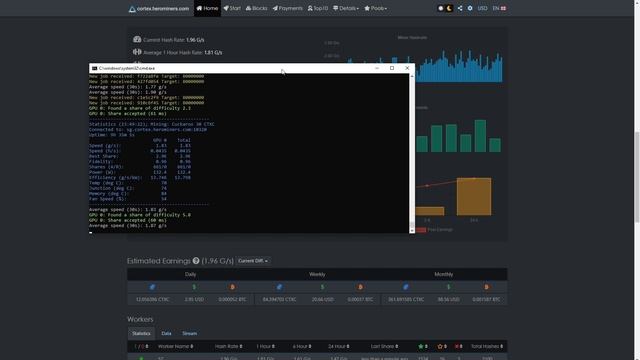Change the EN language selector
This screenshot has width=640, height=360.
(499, 8)
